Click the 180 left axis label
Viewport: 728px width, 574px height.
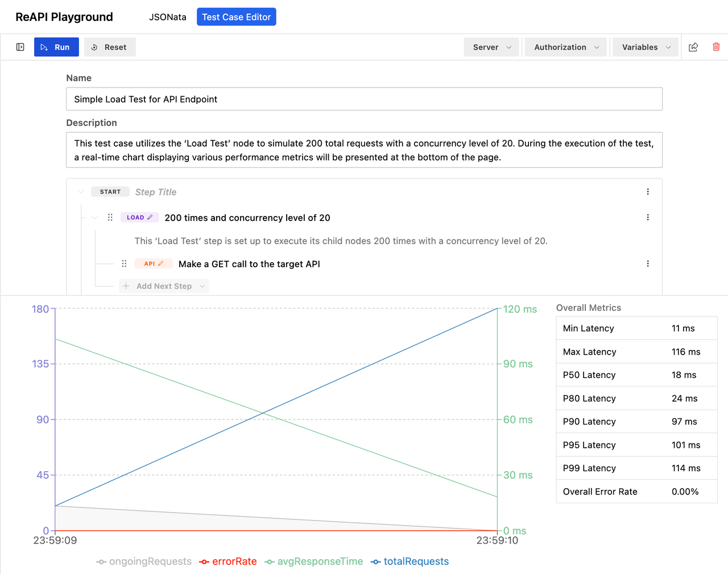tap(40, 309)
